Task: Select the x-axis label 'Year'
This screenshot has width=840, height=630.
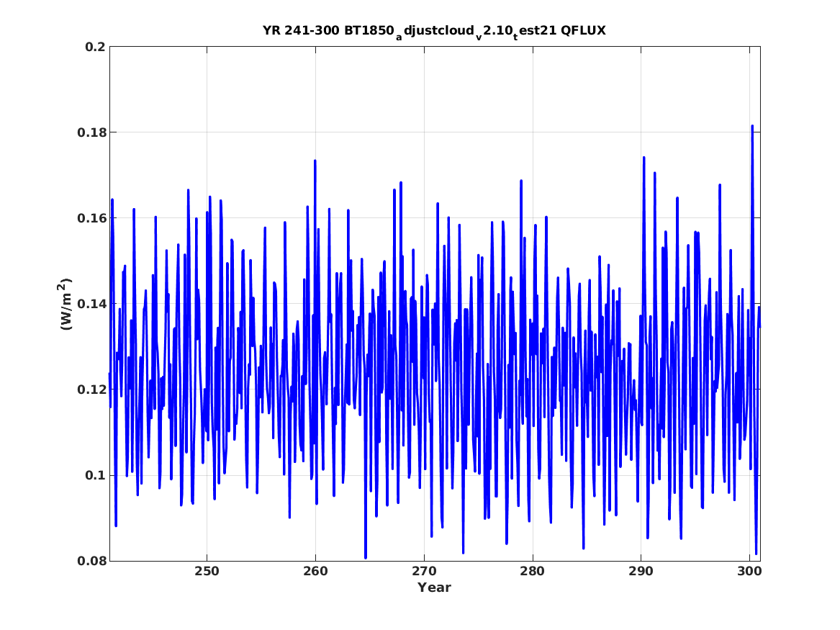Action: 435,588
